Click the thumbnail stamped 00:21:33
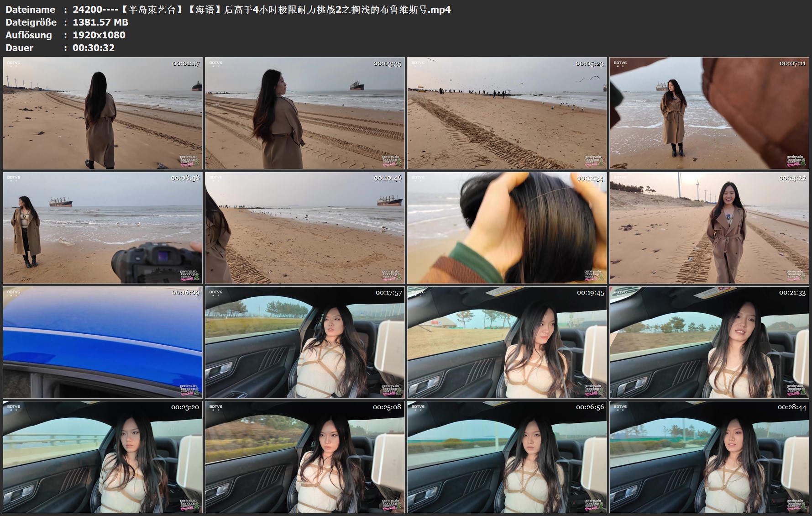Image resolution: width=812 pixels, height=516 pixels. [709, 342]
